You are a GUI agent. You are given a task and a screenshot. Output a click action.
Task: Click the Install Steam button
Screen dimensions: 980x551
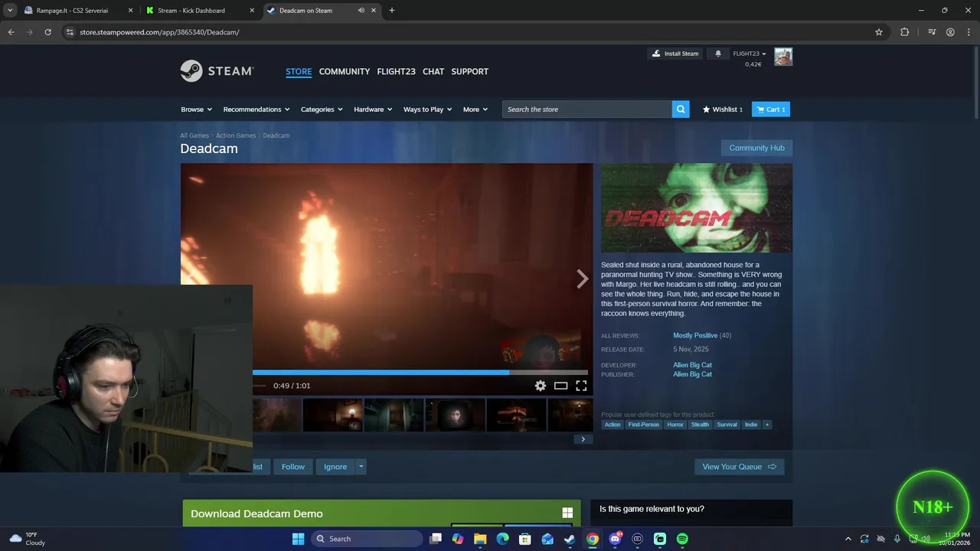(x=675, y=54)
